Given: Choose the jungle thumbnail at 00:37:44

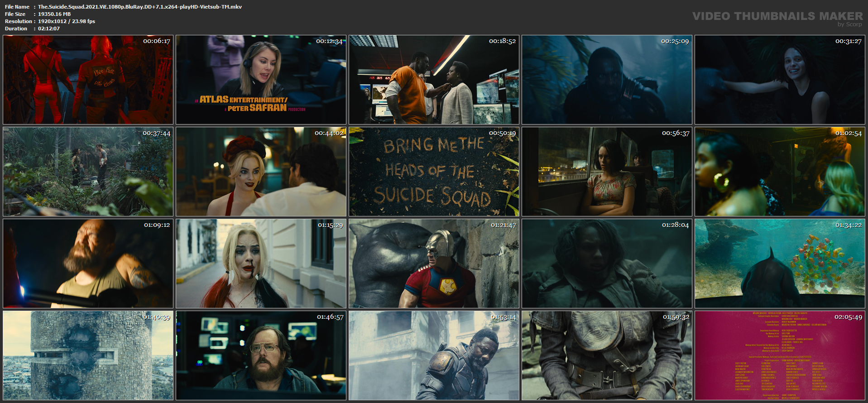Looking at the screenshot, I should pyautogui.click(x=88, y=172).
